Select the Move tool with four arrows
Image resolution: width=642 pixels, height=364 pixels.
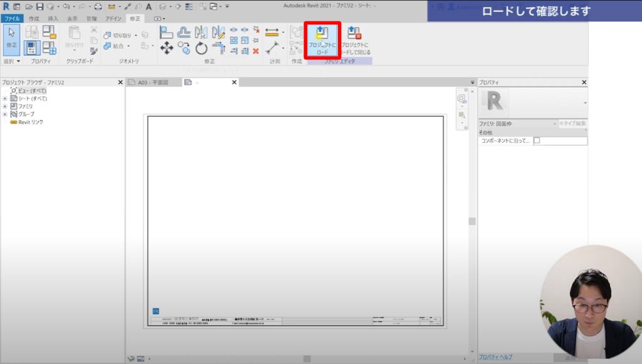(x=167, y=48)
